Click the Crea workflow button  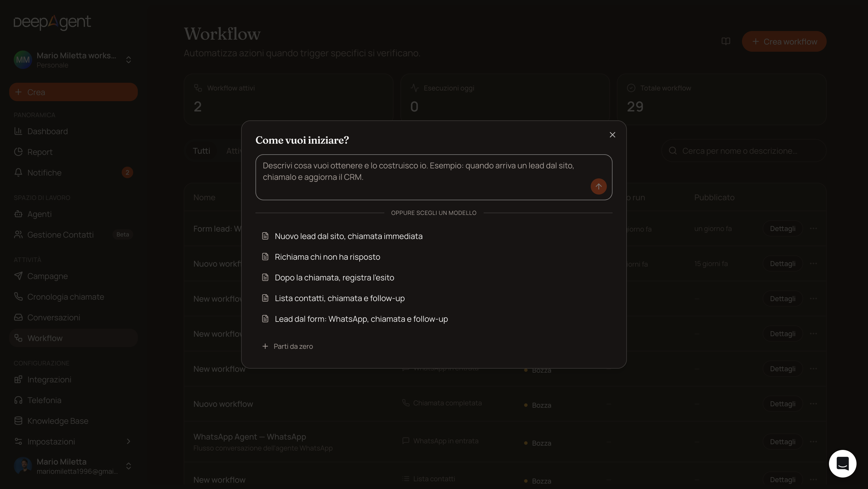[784, 41]
